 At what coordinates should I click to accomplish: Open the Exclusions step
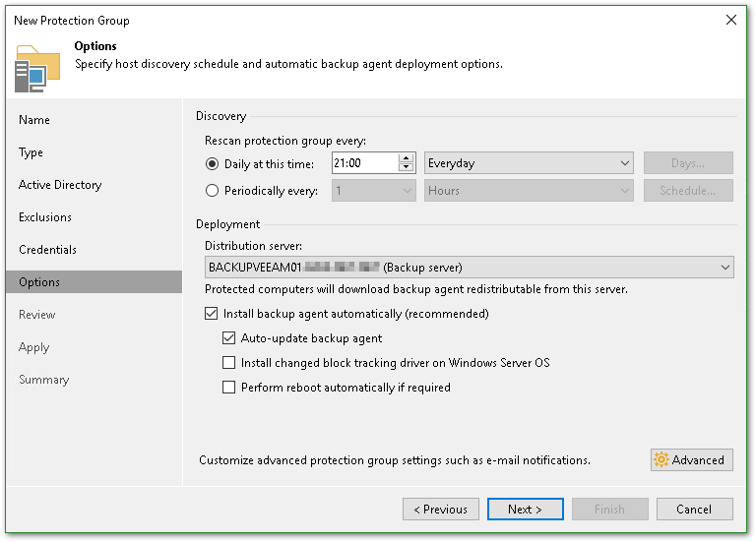45,217
